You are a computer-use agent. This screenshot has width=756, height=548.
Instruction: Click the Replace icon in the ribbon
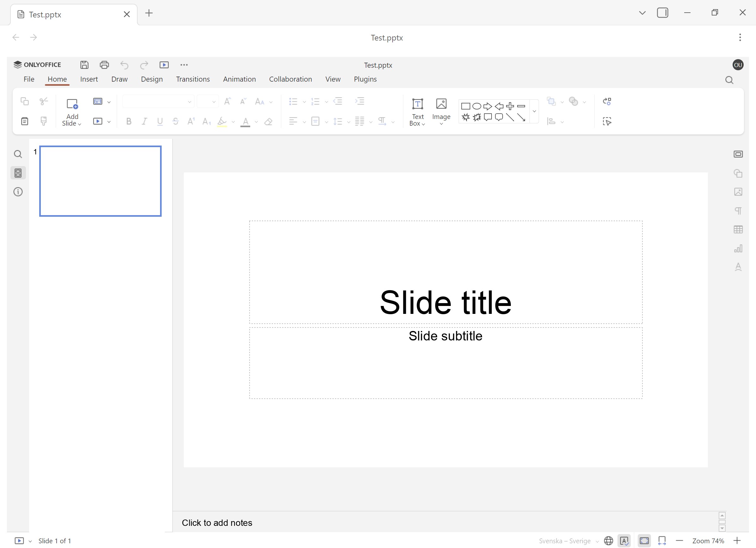click(x=607, y=101)
